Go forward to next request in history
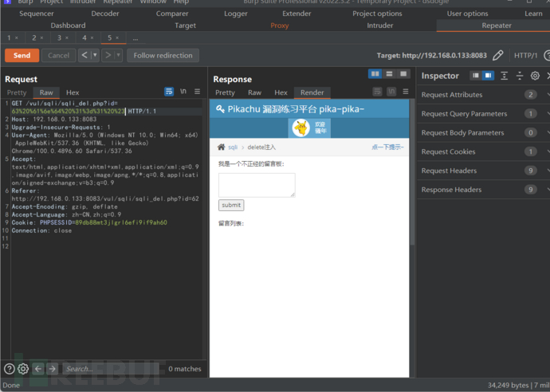This screenshot has width=550, height=392. pos(108,56)
